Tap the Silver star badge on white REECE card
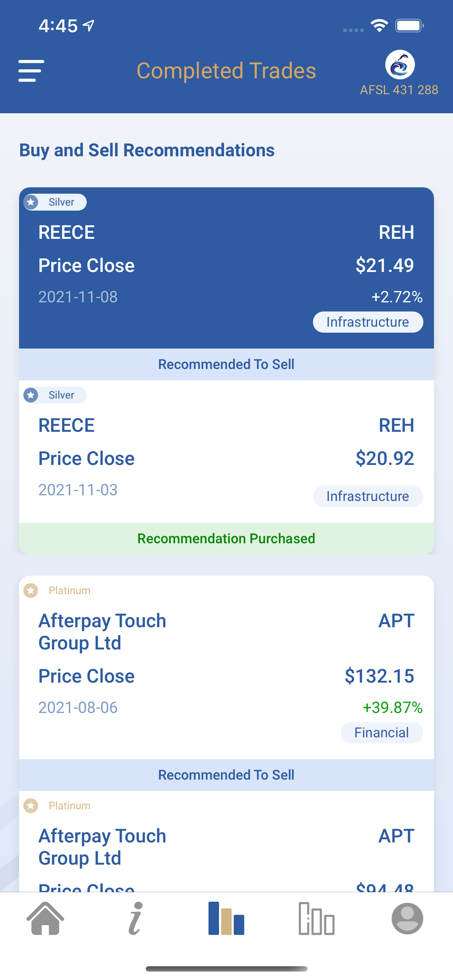 pyautogui.click(x=55, y=395)
